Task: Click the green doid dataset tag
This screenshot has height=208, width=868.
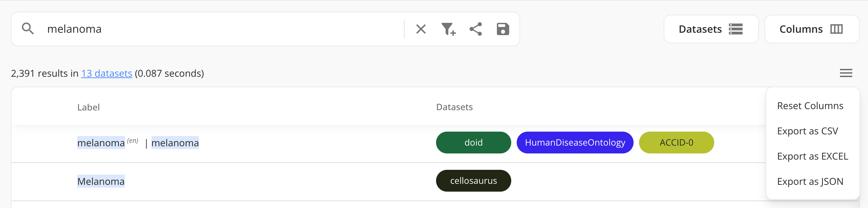Action: tap(473, 143)
